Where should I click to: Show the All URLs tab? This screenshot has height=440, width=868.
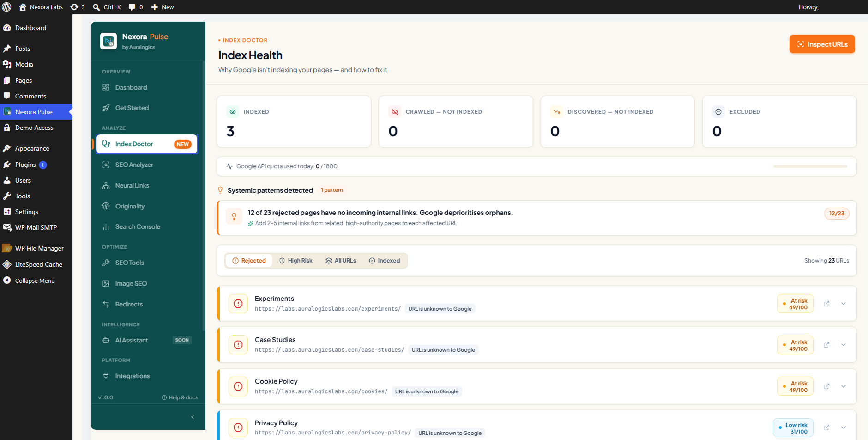click(x=341, y=261)
